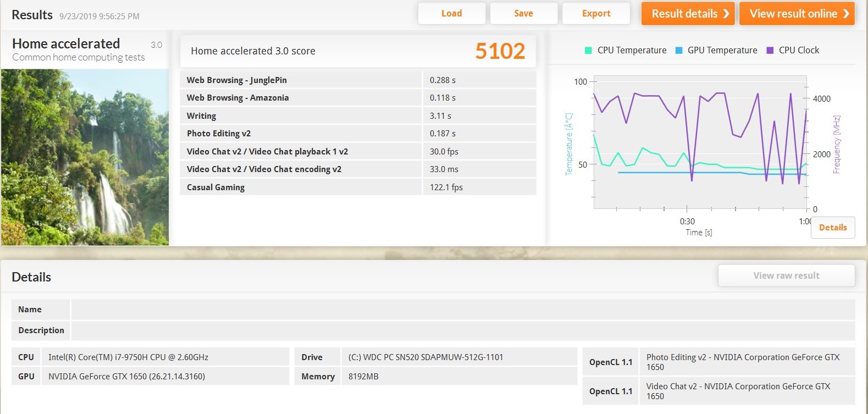Click the View raw result button
Viewport: 868px width, 414px height.
786,275
